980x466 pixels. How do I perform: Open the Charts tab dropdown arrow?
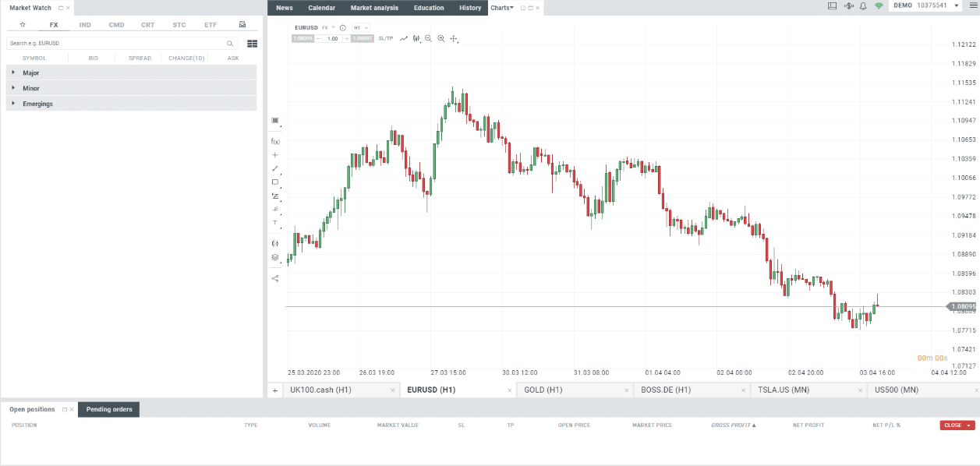512,8
